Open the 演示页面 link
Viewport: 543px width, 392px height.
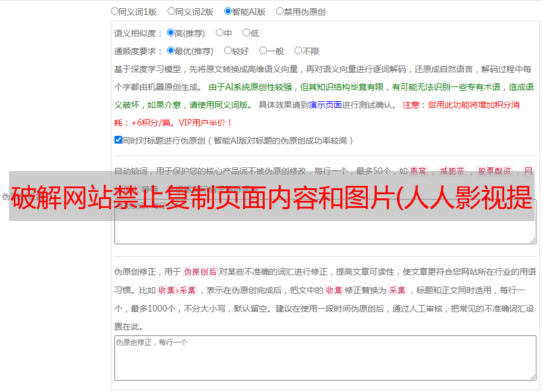pyautogui.click(x=325, y=105)
